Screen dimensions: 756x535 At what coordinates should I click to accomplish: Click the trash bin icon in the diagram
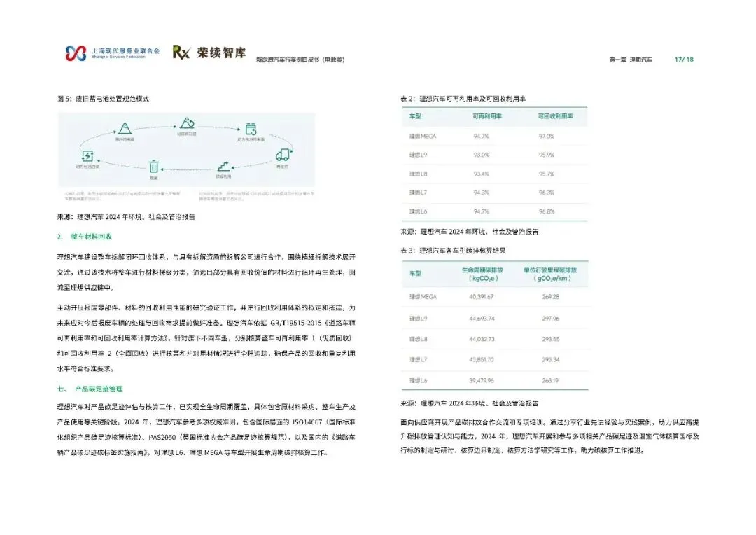pos(154,167)
